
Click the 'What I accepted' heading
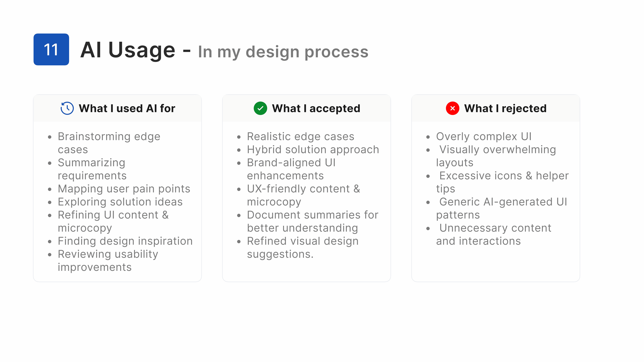316,108
